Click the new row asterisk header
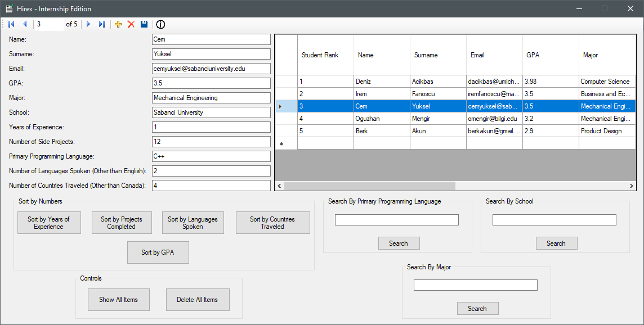 tap(286, 143)
